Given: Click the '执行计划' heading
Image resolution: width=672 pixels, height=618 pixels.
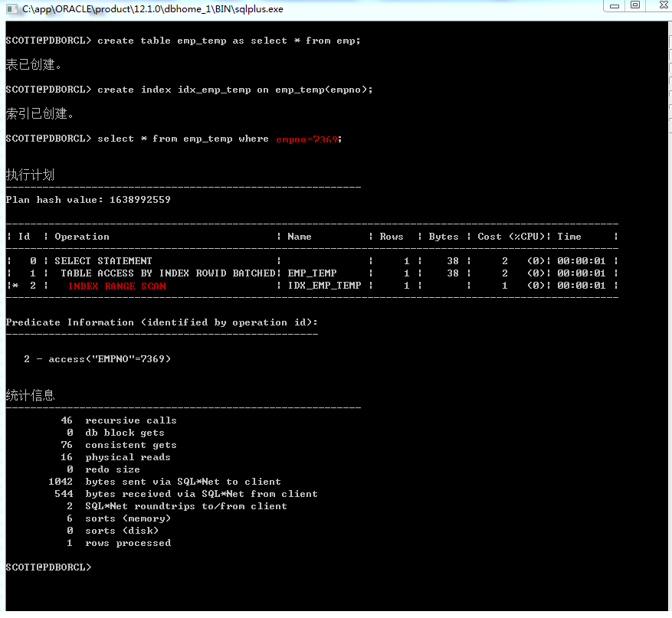Looking at the screenshot, I should (30, 175).
